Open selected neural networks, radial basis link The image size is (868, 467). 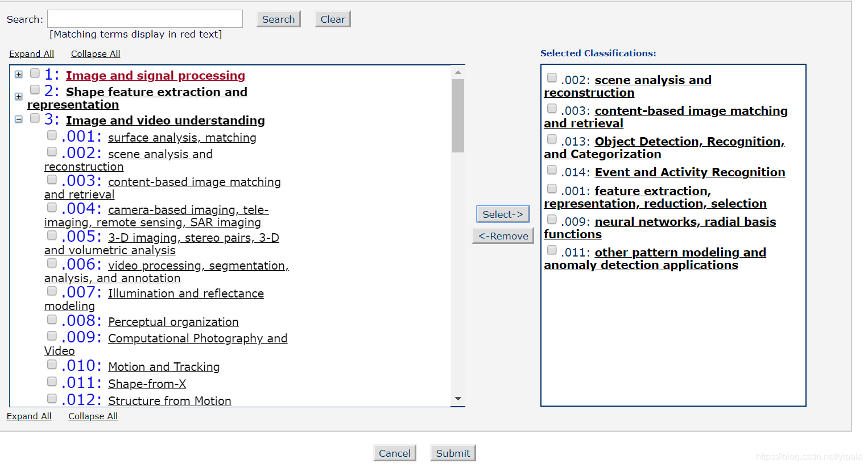660,228
